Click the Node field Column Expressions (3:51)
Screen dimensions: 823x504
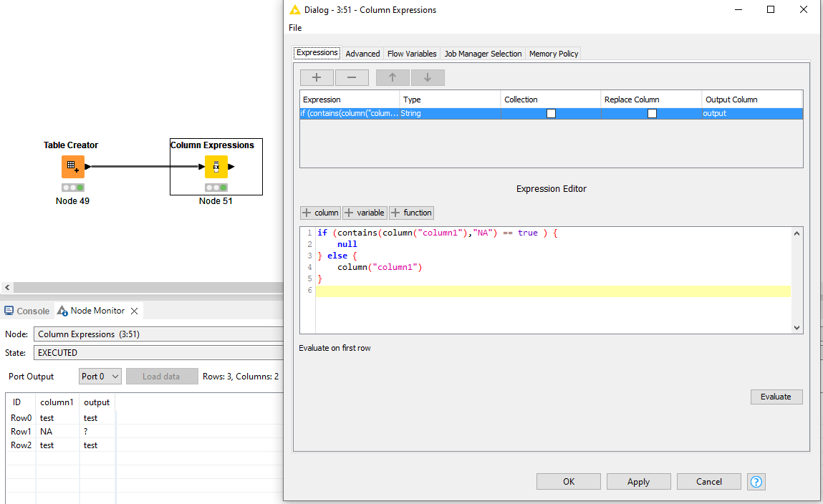coord(158,334)
